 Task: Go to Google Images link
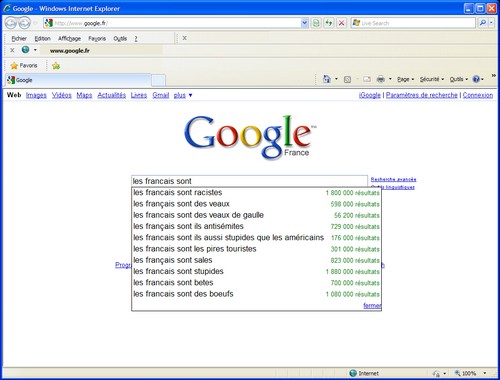36,95
